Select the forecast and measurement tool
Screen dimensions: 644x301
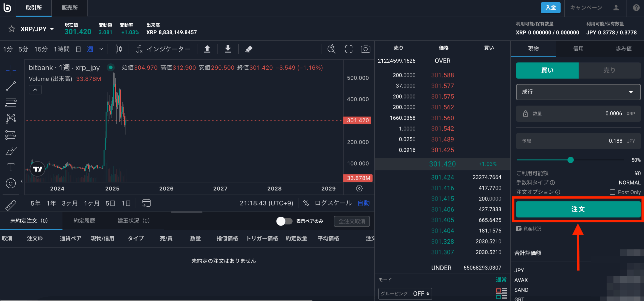click(x=11, y=135)
